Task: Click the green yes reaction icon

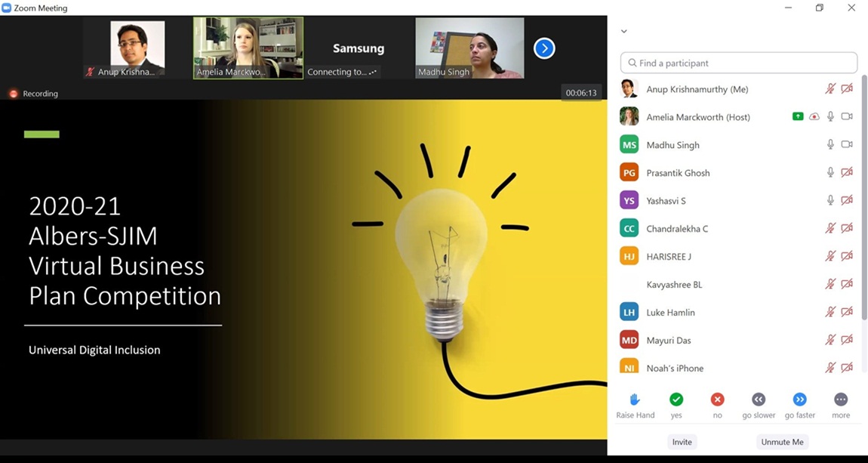Action: click(676, 400)
